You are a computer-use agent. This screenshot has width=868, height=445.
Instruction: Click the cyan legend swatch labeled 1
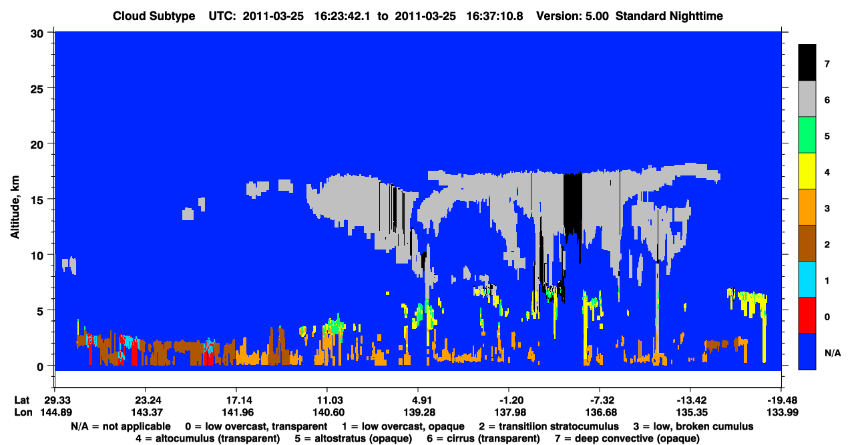click(807, 280)
